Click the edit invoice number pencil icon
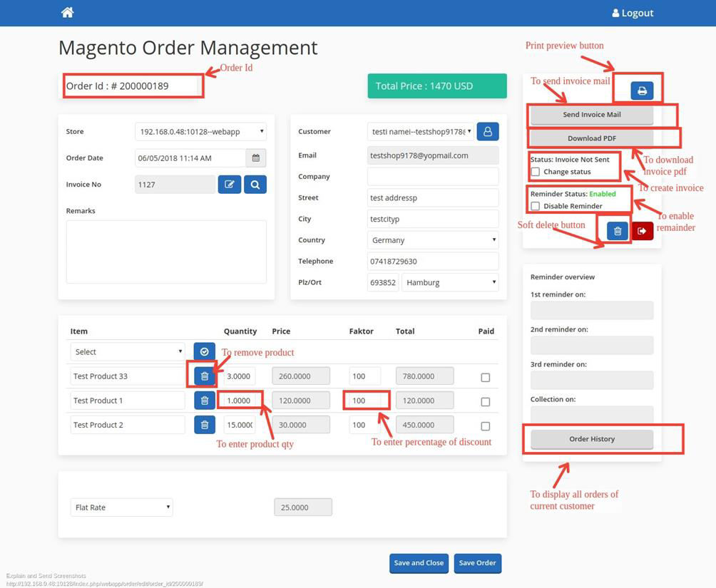The image size is (716, 588). point(229,185)
